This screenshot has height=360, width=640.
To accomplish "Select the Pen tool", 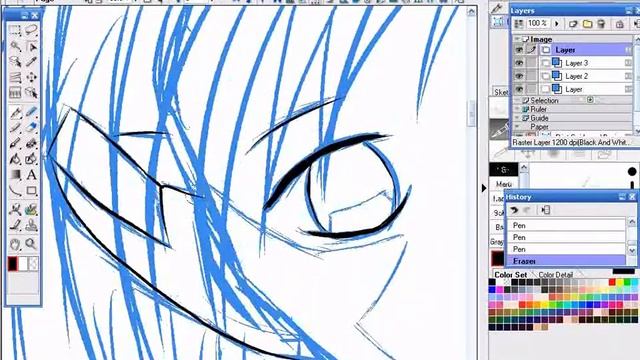I will tap(15, 112).
